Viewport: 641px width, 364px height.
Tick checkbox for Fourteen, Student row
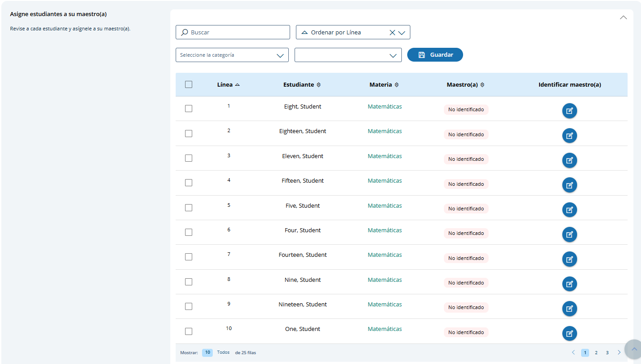click(x=189, y=257)
